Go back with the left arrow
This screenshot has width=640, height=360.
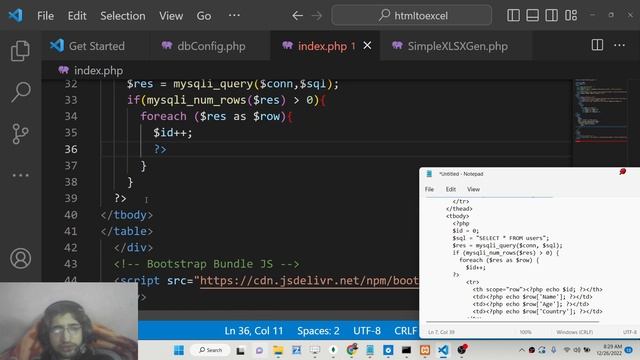point(298,16)
